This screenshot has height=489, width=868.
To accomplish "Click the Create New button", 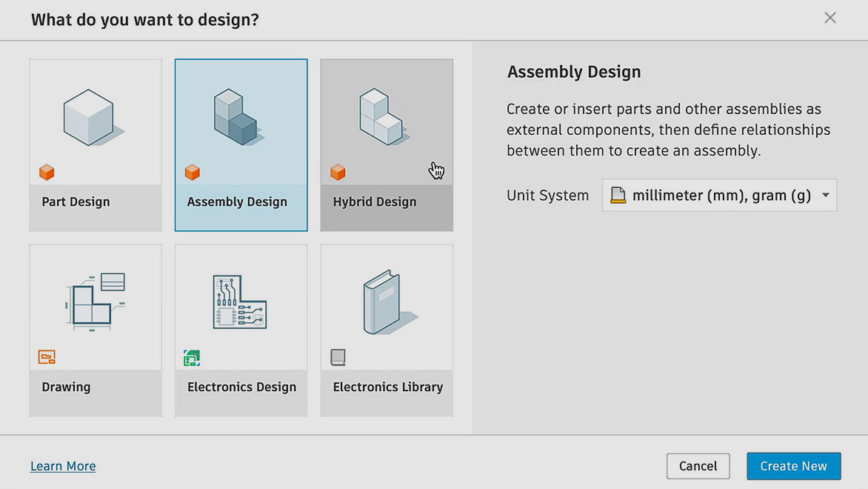I will click(x=793, y=466).
